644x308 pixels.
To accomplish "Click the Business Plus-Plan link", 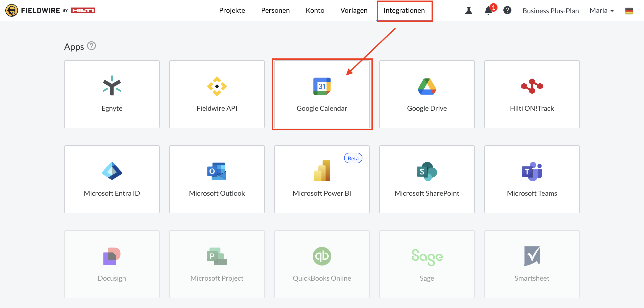I will pos(551,11).
